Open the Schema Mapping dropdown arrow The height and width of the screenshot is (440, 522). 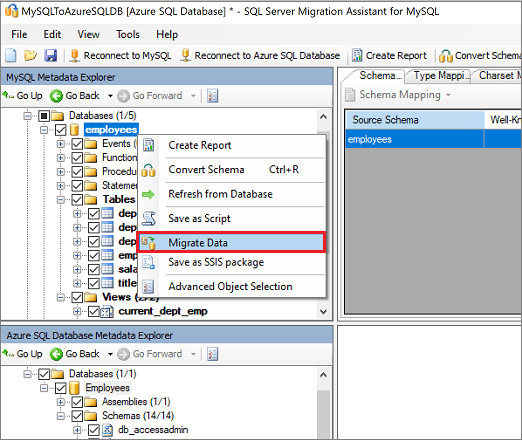448,95
